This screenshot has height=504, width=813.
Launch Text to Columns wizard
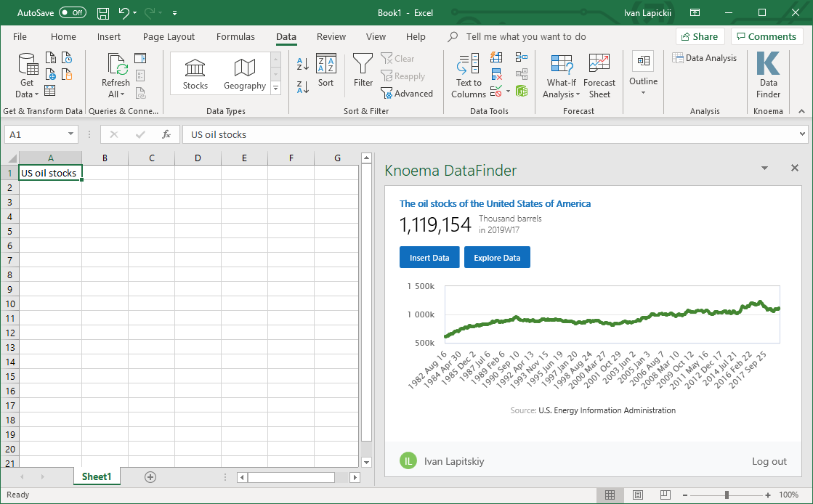pos(469,76)
